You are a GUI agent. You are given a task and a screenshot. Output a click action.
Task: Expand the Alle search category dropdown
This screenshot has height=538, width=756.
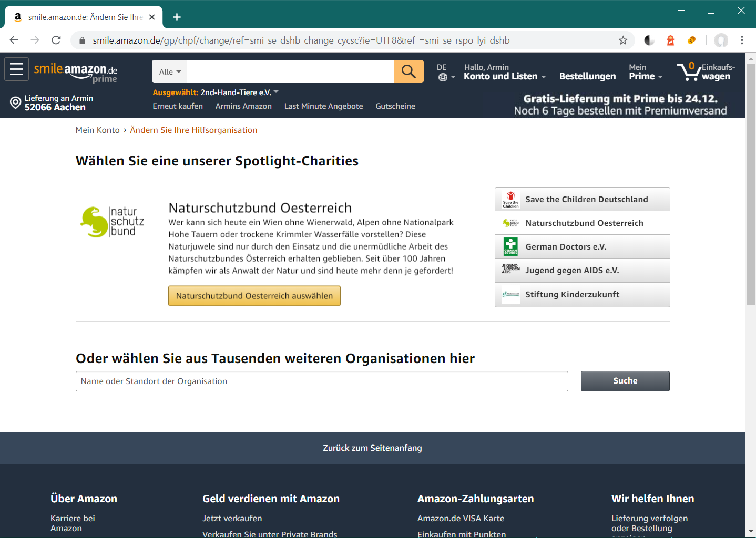169,72
